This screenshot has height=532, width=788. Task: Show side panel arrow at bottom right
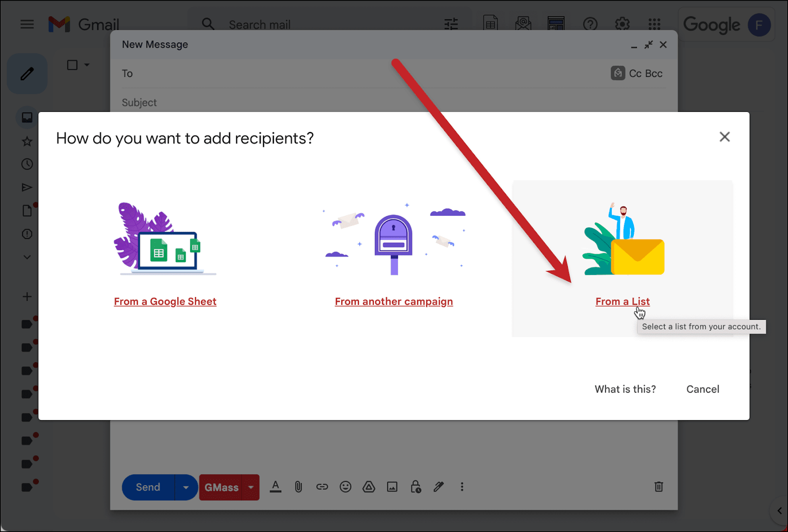coord(780,511)
